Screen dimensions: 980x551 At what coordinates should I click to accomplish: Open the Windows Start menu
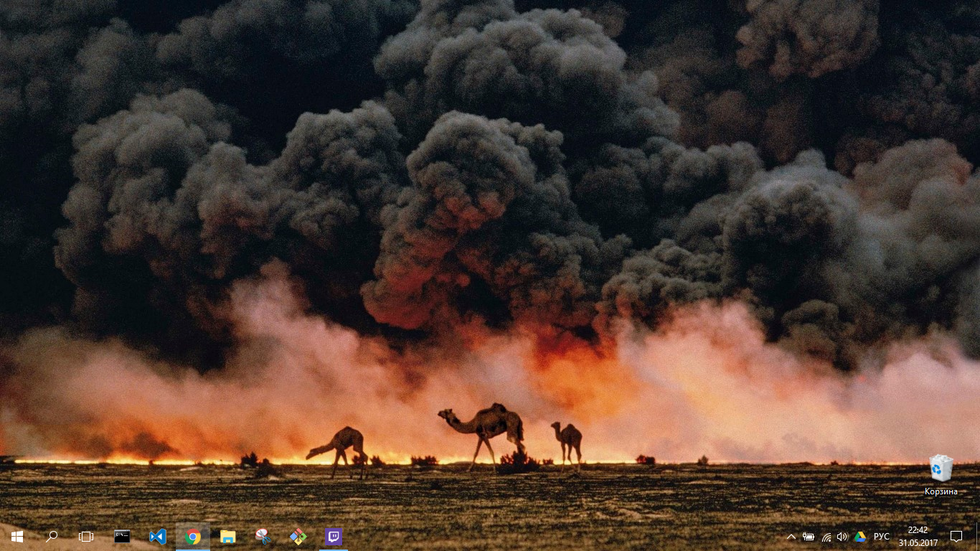coord(17,536)
